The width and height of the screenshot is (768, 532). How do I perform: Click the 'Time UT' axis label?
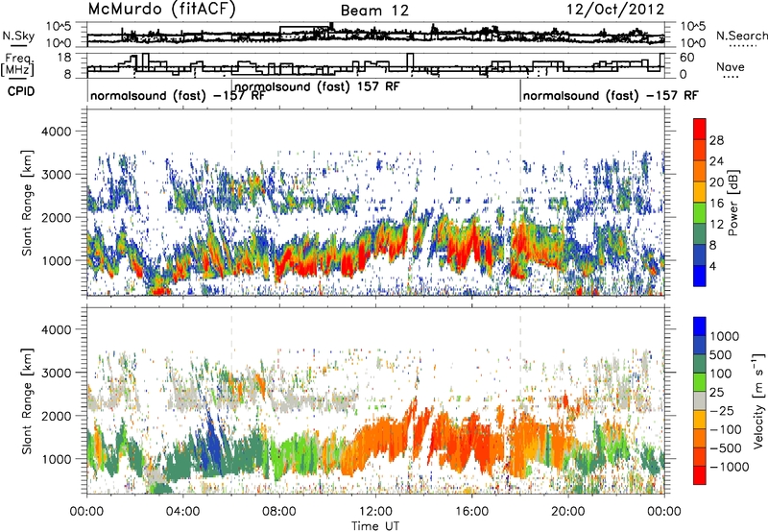tap(375, 526)
